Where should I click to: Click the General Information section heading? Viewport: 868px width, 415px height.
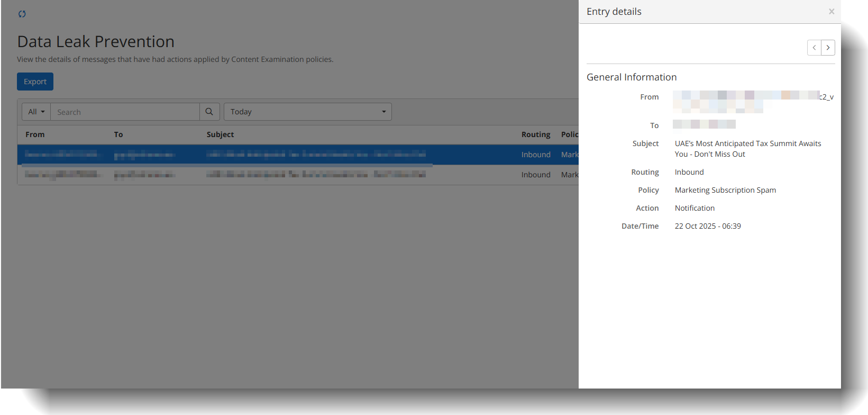pos(632,77)
